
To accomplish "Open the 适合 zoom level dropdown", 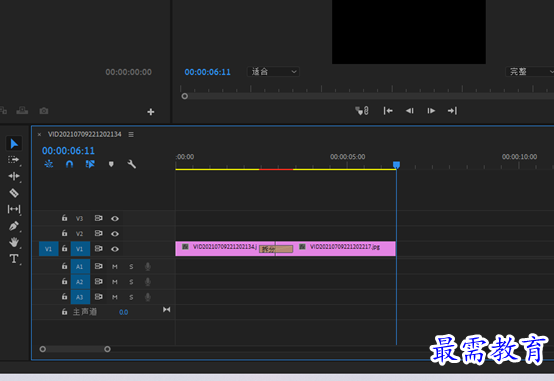I will point(273,72).
